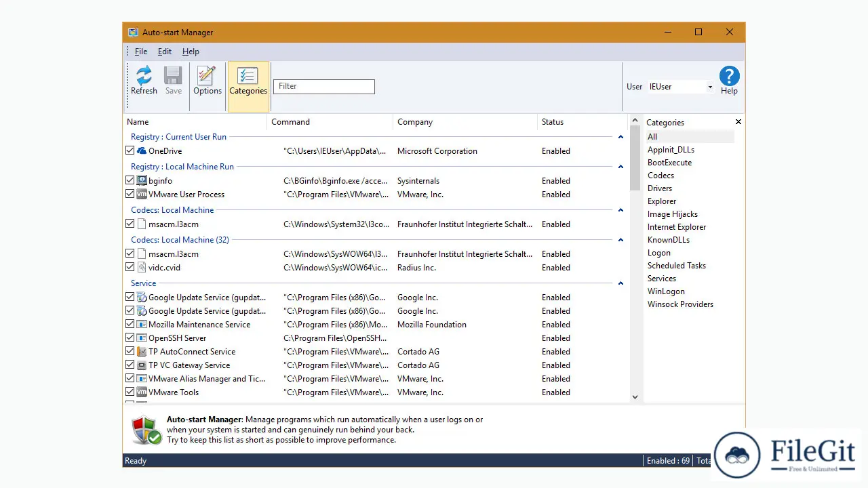Select the Drivers category
Image resolution: width=868 pixels, height=488 pixels.
click(x=660, y=188)
